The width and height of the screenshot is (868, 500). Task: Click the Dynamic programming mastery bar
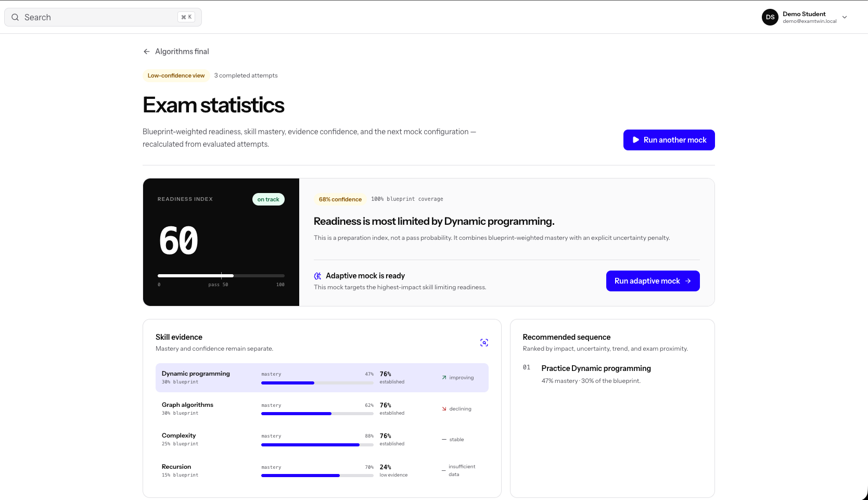tap(317, 383)
